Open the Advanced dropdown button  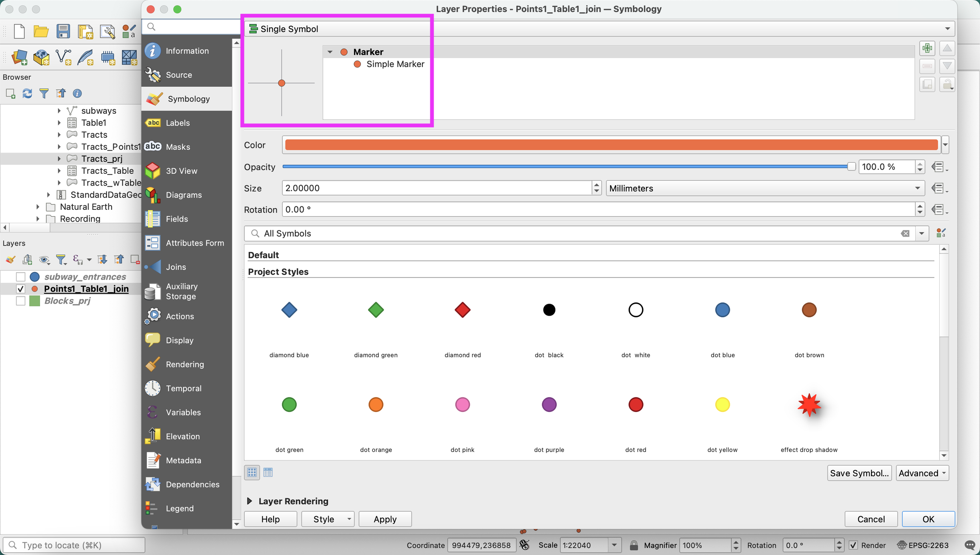click(x=922, y=473)
